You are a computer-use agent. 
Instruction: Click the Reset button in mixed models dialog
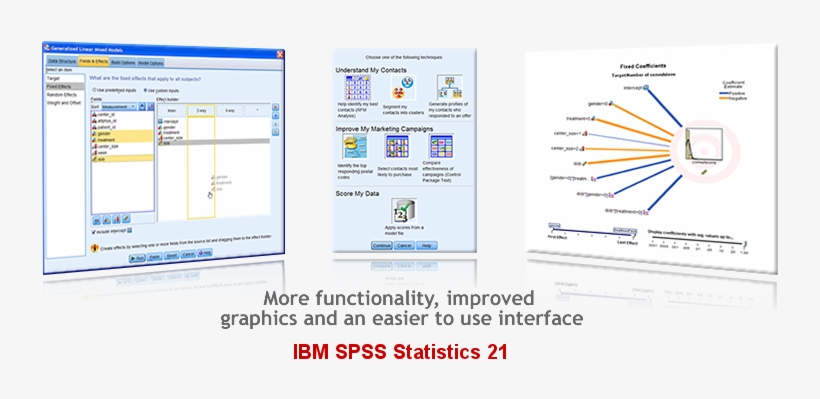(172, 256)
